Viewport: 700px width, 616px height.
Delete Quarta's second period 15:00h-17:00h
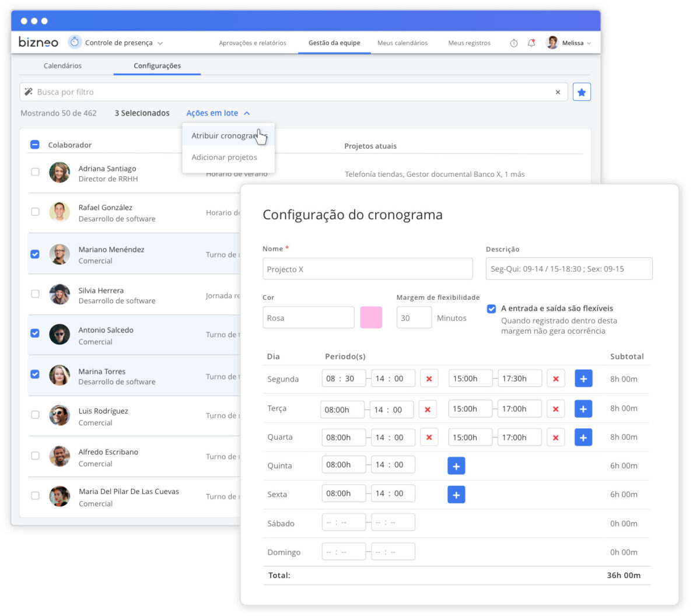pyautogui.click(x=555, y=437)
